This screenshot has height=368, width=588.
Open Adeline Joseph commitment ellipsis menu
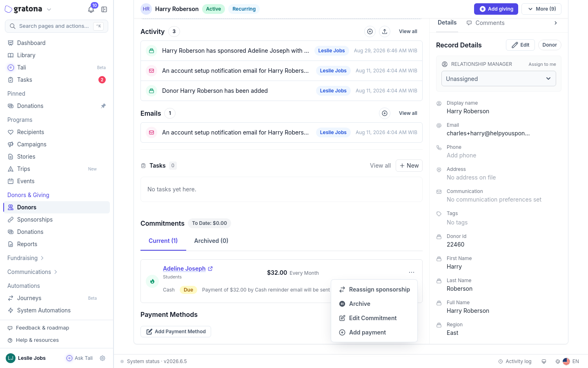coord(412,272)
